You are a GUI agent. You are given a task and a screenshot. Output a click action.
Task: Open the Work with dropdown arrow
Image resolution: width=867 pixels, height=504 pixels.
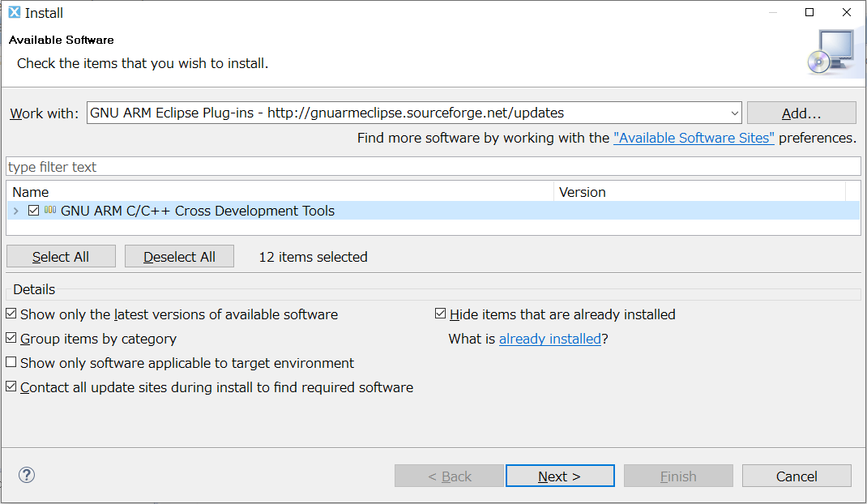pyautogui.click(x=734, y=113)
